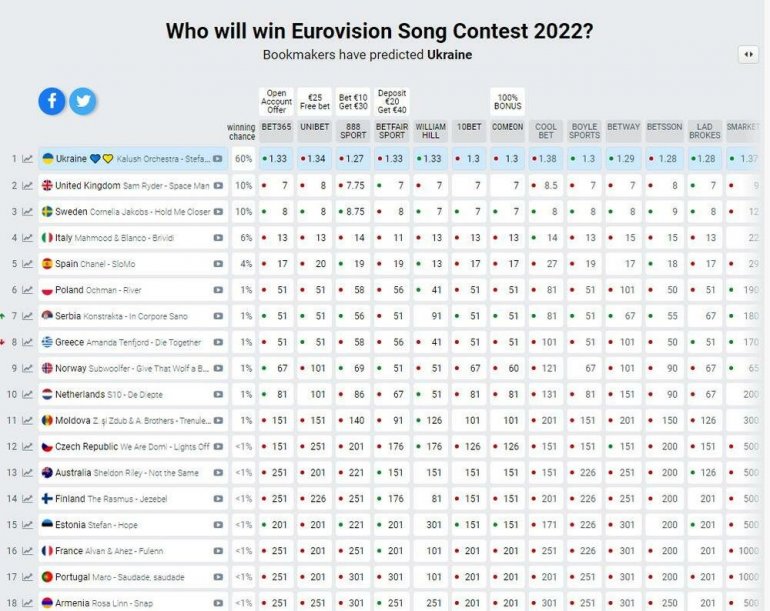Open the BET365 bookmaker column header
The image size is (770, 611).
click(277, 127)
